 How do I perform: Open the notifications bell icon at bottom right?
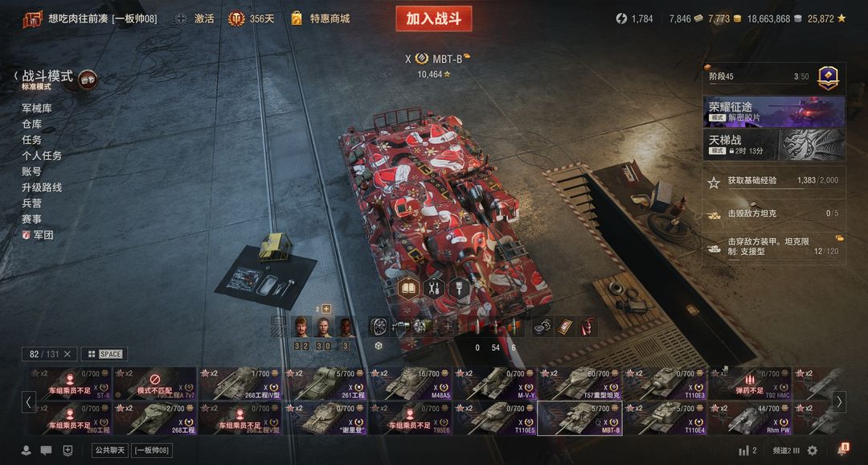coord(843,450)
